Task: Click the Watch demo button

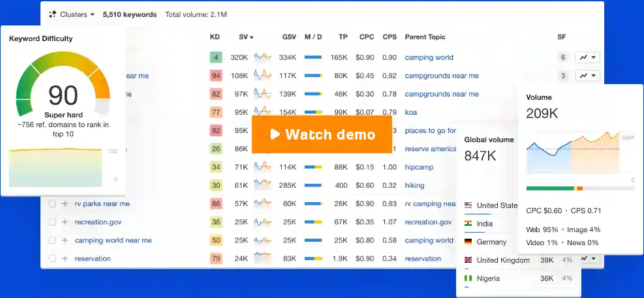Action: (x=322, y=134)
